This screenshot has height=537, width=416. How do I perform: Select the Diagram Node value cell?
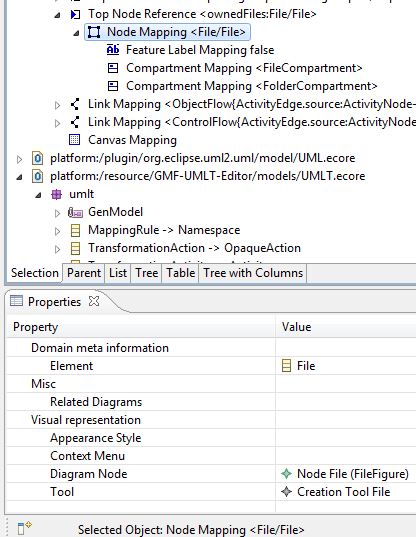[x=345, y=474]
